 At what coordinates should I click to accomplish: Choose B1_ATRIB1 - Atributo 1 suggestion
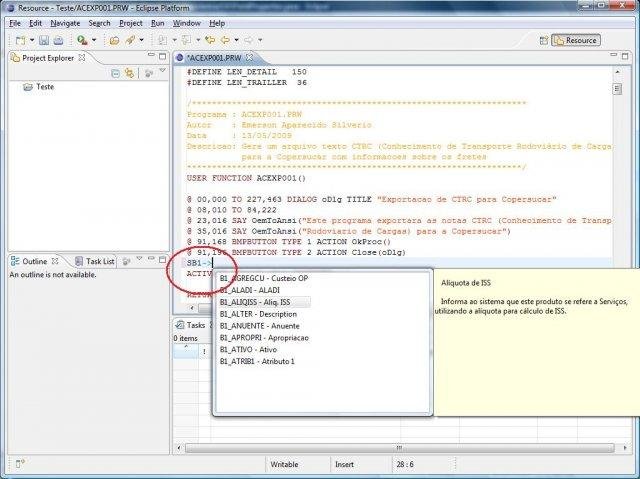pos(257,361)
